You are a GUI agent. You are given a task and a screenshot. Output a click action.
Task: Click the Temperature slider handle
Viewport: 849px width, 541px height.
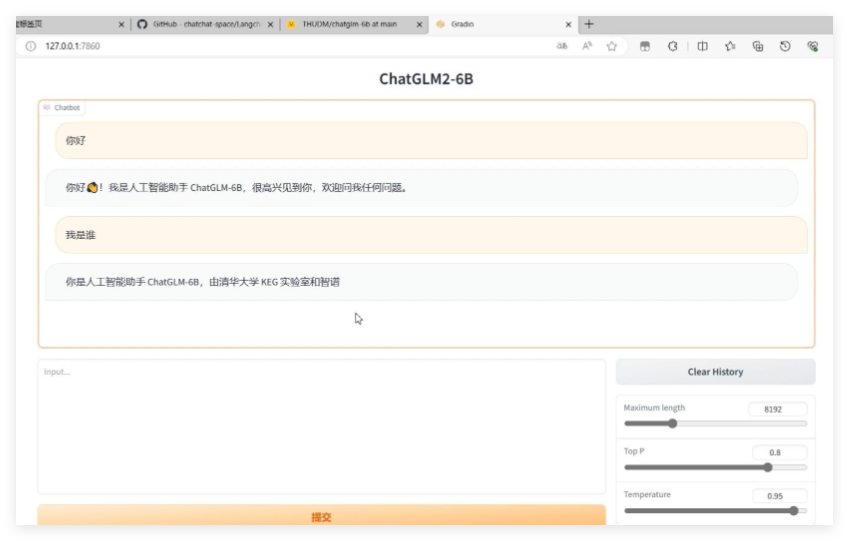[x=794, y=510]
